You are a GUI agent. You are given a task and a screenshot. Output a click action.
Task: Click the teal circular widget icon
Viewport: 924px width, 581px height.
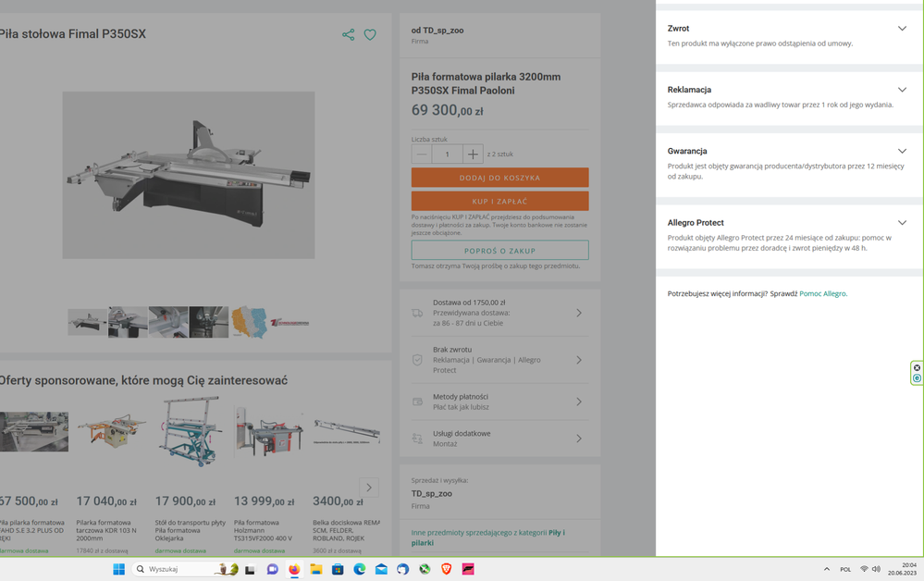click(x=917, y=378)
